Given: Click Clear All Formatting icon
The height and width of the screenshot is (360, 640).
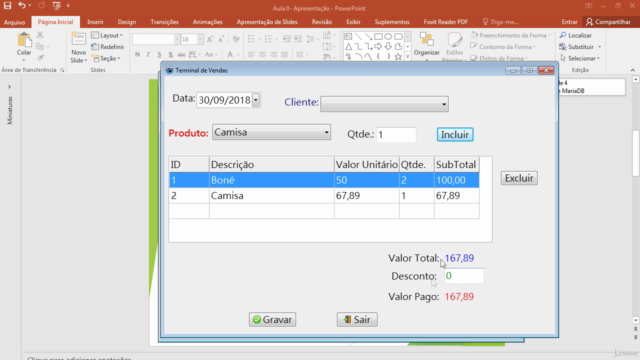Looking at the screenshot, I should coord(236,39).
